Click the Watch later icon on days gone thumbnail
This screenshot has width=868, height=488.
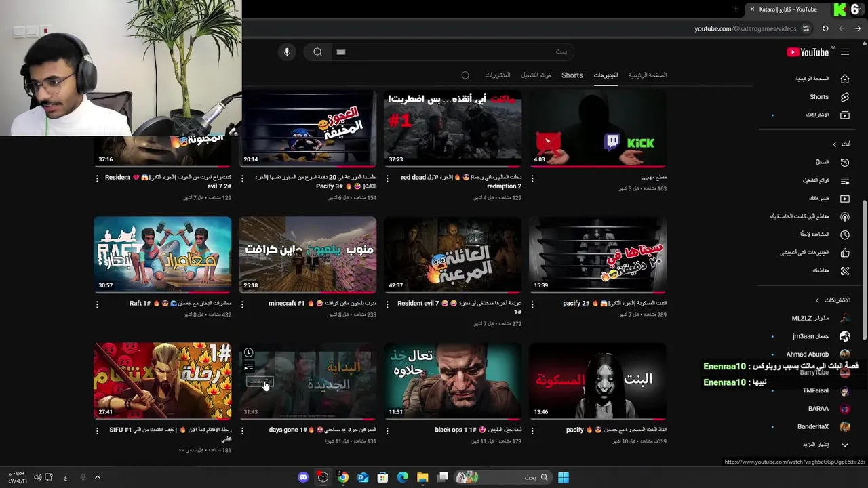pyautogui.click(x=249, y=353)
